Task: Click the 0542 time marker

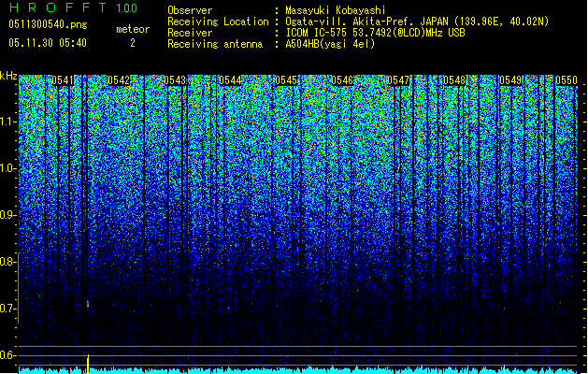Action: pyautogui.click(x=119, y=80)
